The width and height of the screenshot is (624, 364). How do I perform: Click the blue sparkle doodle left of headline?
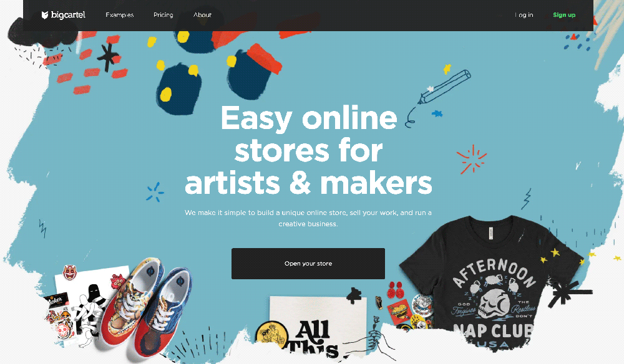click(x=155, y=193)
